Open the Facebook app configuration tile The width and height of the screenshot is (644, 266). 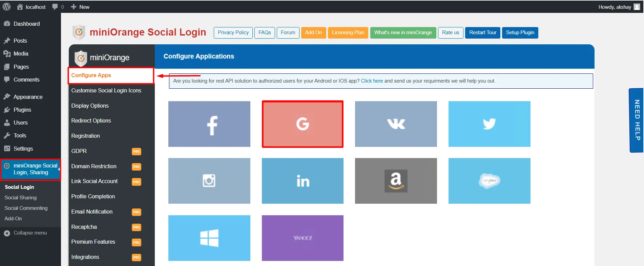pos(209,124)
